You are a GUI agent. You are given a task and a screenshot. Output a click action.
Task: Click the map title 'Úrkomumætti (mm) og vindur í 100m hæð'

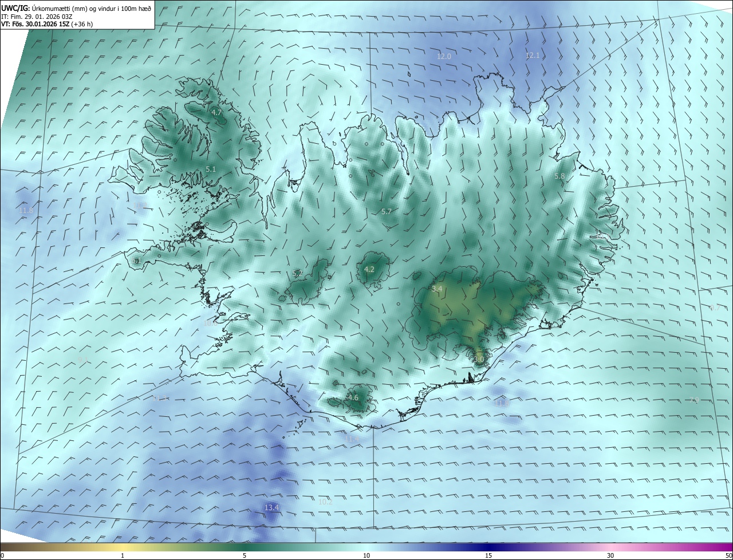[92, 8]
